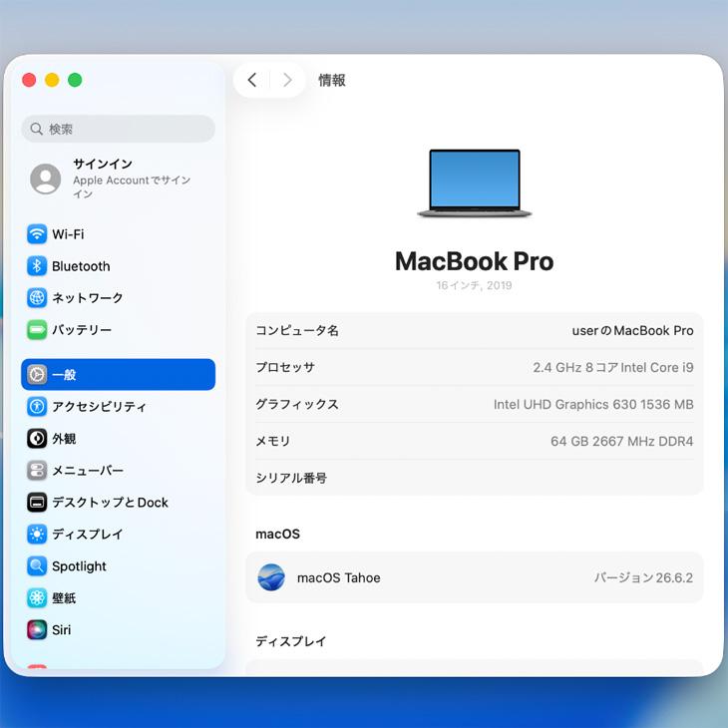The width and height of the screenshot is (728, 728).
Task: Open the 壁紙 wallpaper icon
Action: click(x=37, y=598)
